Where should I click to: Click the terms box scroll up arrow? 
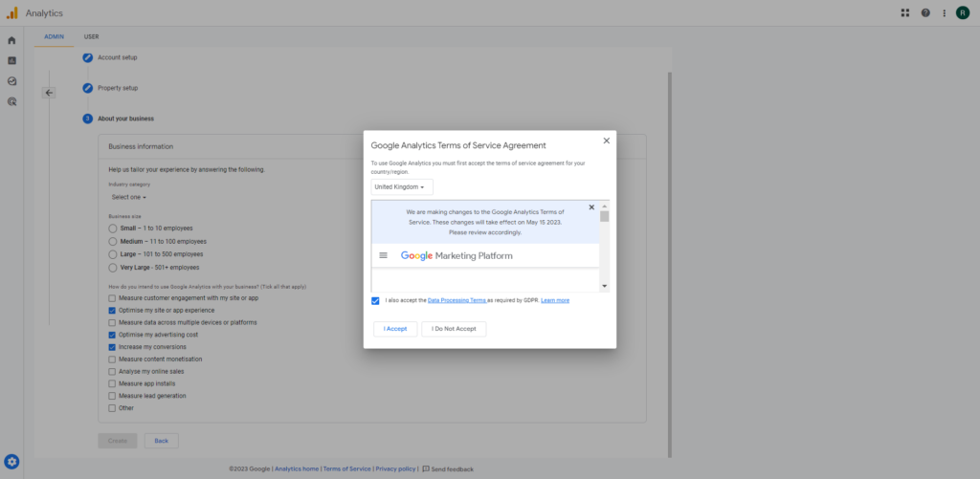pos(605,206)
